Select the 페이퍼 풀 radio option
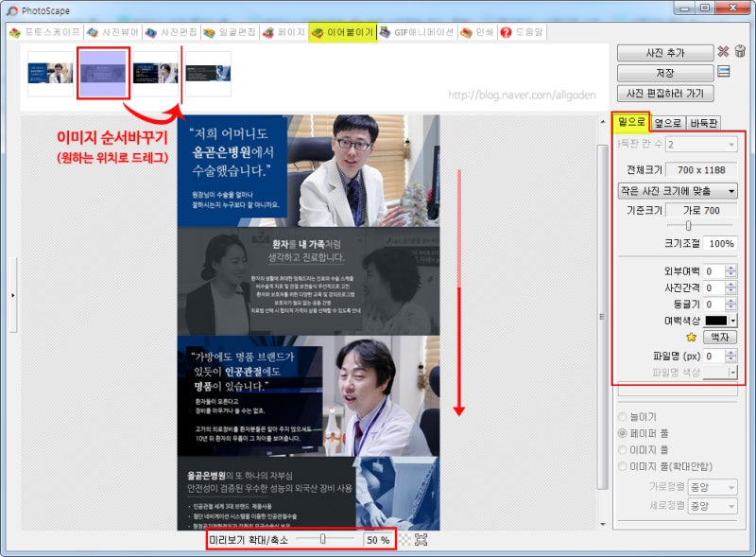The height and width of the screenshot is (557, 756). point(623,433)
